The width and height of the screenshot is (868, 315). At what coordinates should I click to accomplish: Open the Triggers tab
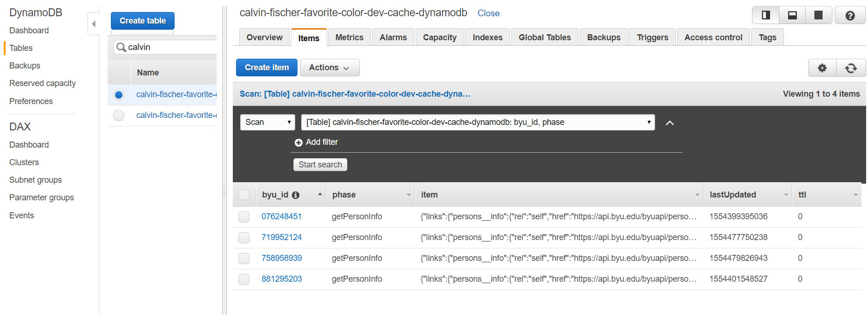click(x=653, y=37)
